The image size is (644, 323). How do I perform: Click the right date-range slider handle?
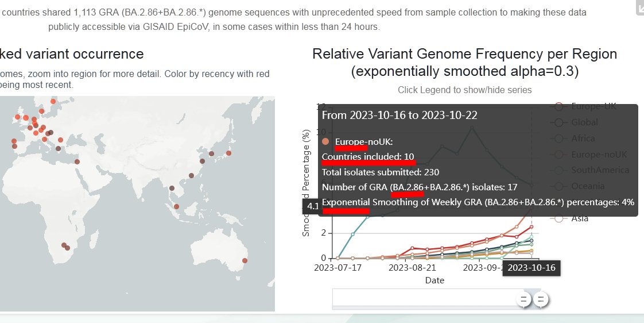(x=541, y=299)
